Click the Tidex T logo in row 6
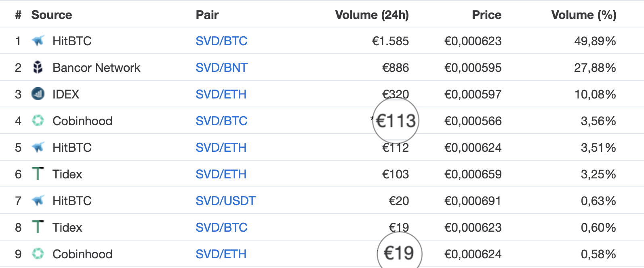Viewport: 644px width, 268px height. coord(38,174)
